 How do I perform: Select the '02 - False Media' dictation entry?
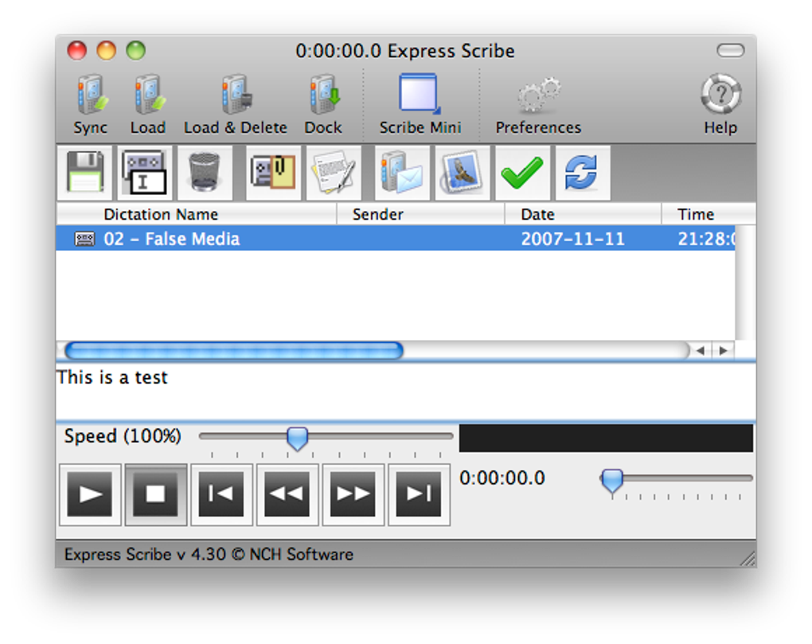pos(239,238)
